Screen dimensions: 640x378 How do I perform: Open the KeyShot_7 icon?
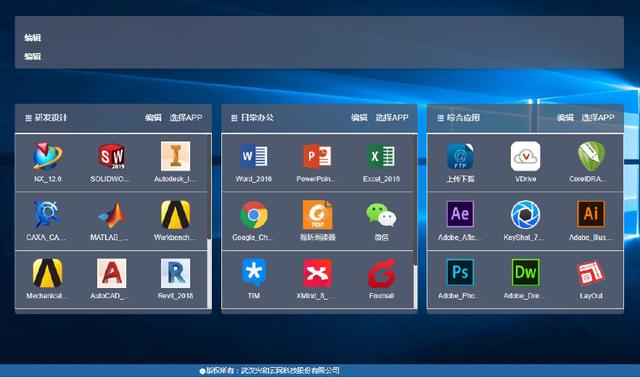525,215
